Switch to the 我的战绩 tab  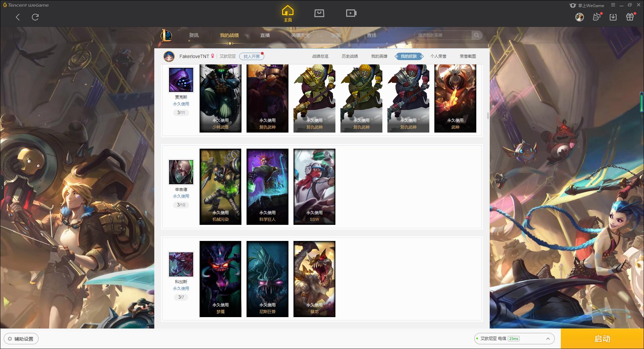tap(229, 35)
